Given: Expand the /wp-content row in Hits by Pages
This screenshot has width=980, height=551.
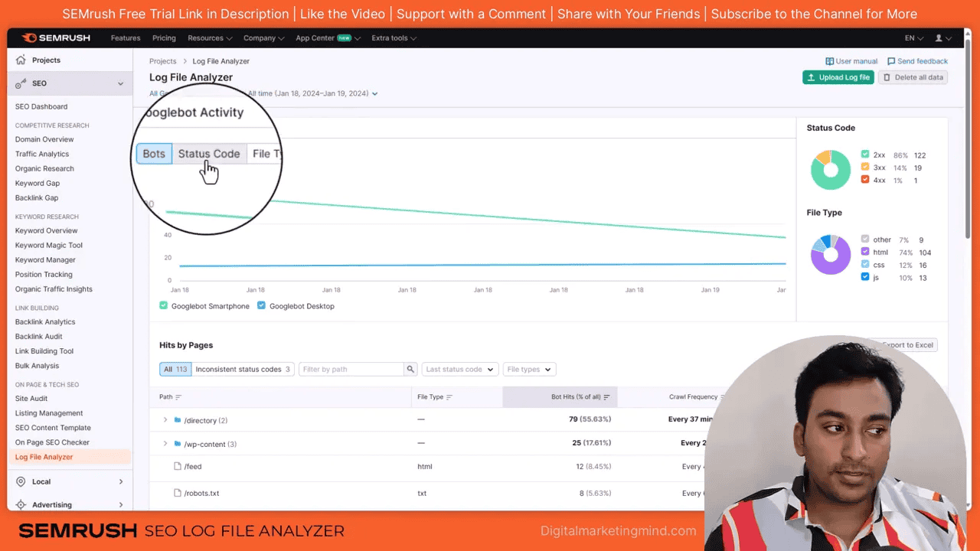Looking at the screenshot, I should pos(165,444).
